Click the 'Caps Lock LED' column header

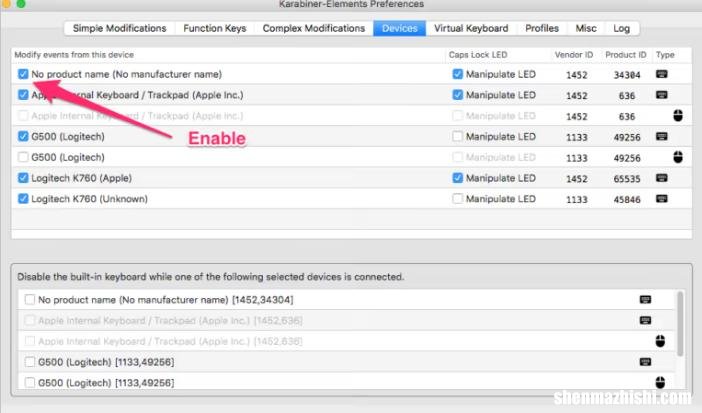[478, 55]
